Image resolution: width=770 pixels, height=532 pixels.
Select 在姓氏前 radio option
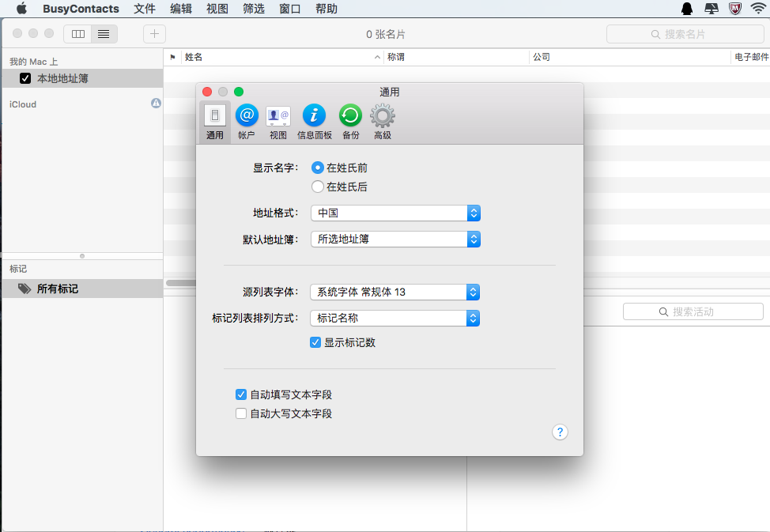point(317,168)
